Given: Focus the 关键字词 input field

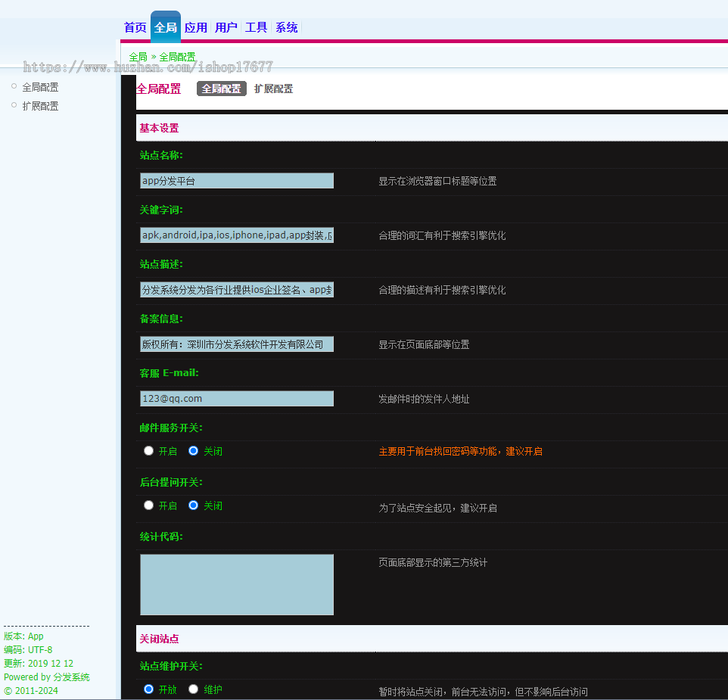Looking at the screenshot, I should 237,235.
